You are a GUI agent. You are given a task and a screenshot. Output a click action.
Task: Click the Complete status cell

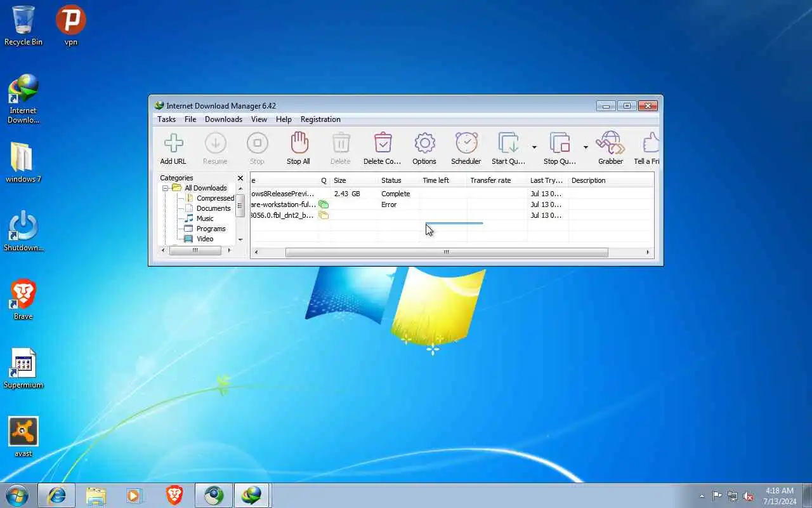coord(396,194)
